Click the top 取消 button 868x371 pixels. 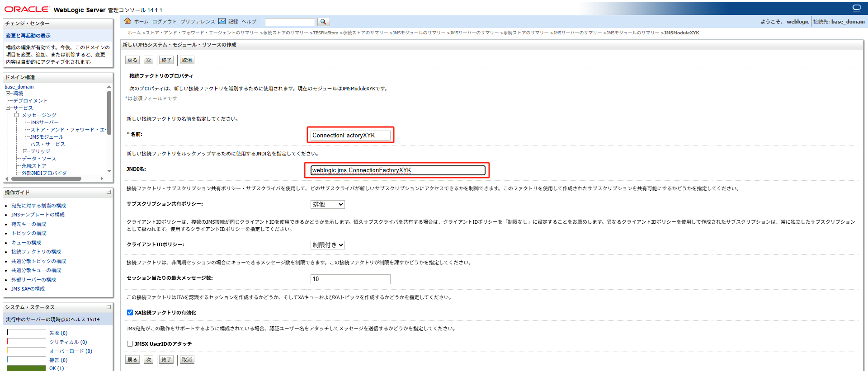(x=187, y=60)
